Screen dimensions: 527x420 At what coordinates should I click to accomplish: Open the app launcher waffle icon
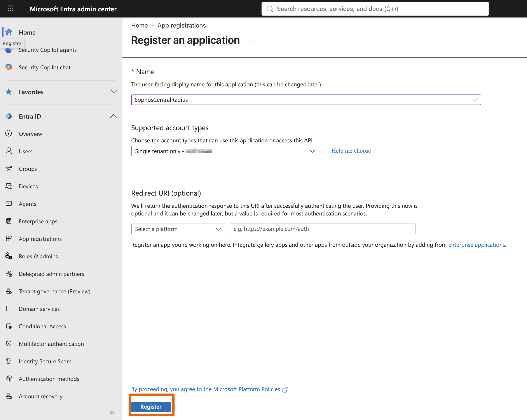click(10, 9)
